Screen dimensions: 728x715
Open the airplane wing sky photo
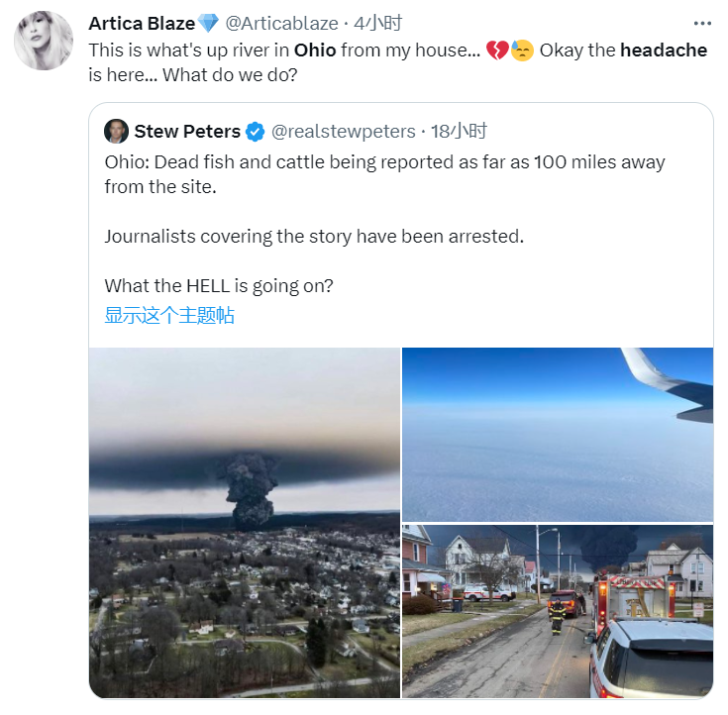(x=557, y=434)
